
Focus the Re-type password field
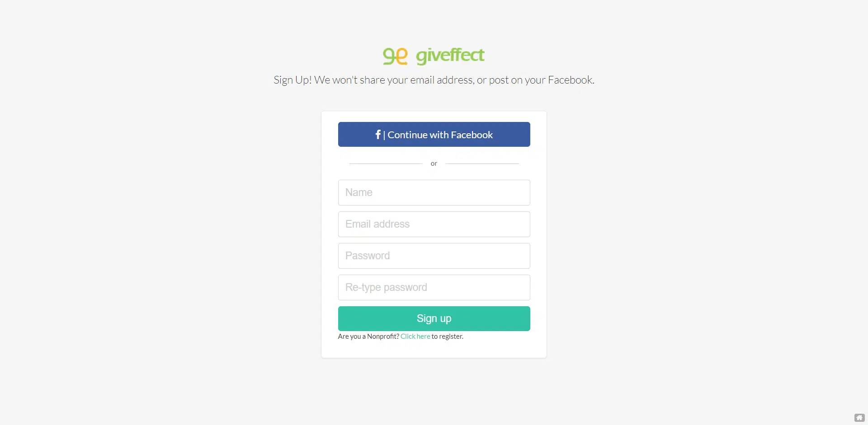tap(434, 288)
